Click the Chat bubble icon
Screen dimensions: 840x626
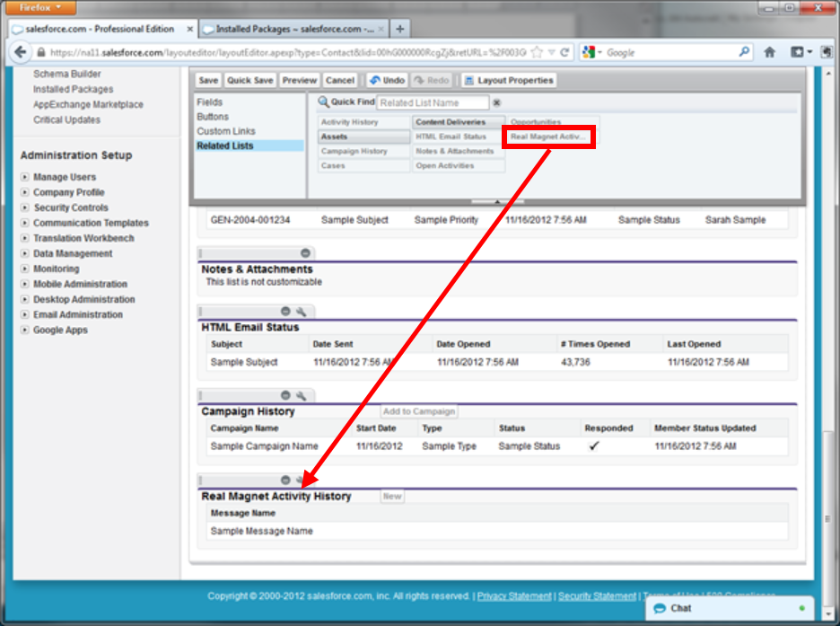660,608
